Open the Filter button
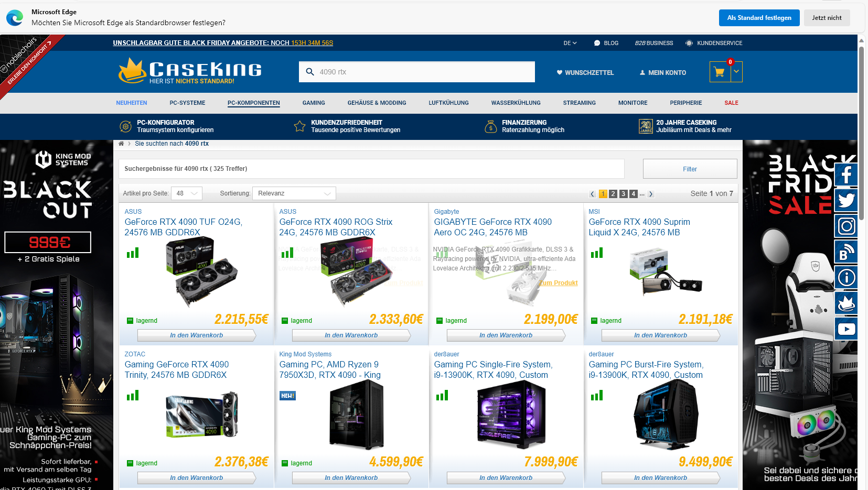 point(690,169)
